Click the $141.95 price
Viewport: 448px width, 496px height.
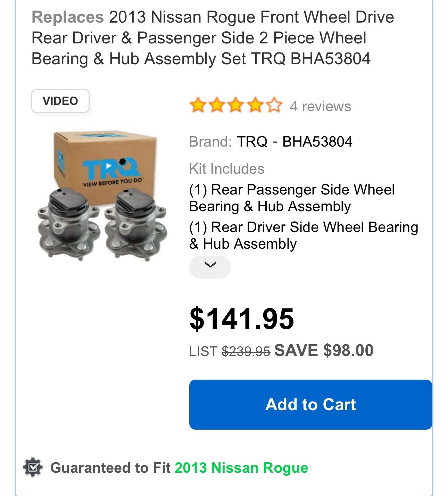click(242, 319)
